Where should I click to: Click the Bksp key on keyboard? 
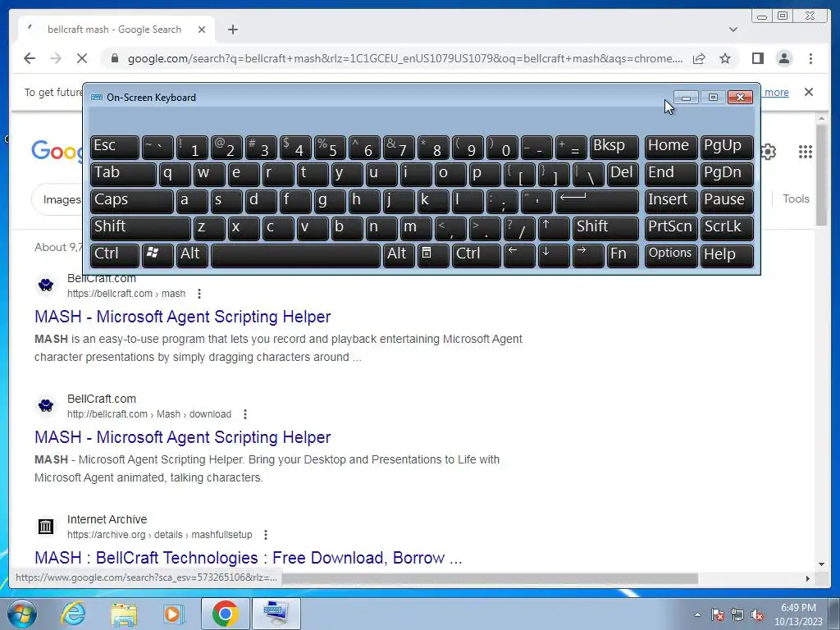(x=614, y=148)
